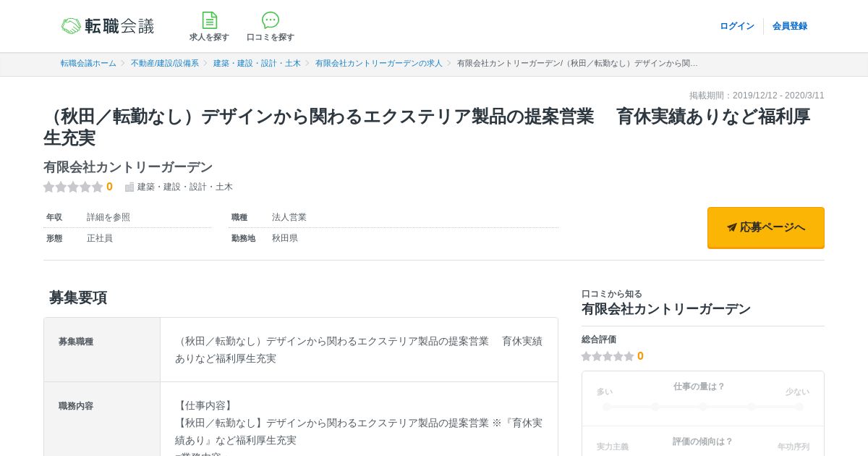The height and width of the screenshot is (456, 868).
Task: Click the 会員登録 link
Action: click(790, 26)
